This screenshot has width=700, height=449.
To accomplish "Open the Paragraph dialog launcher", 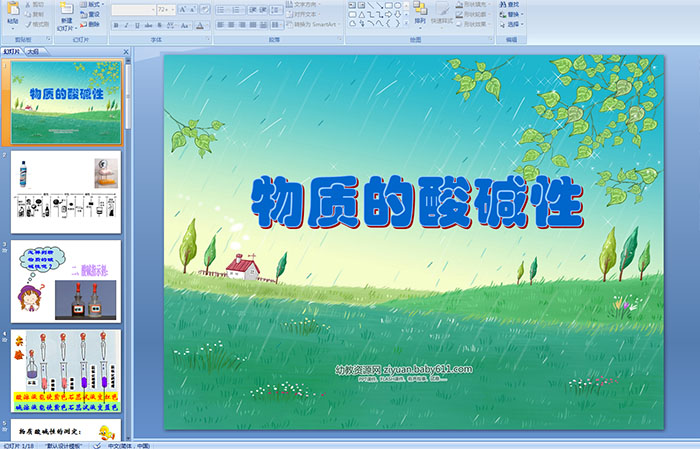I will coord(340,39).
